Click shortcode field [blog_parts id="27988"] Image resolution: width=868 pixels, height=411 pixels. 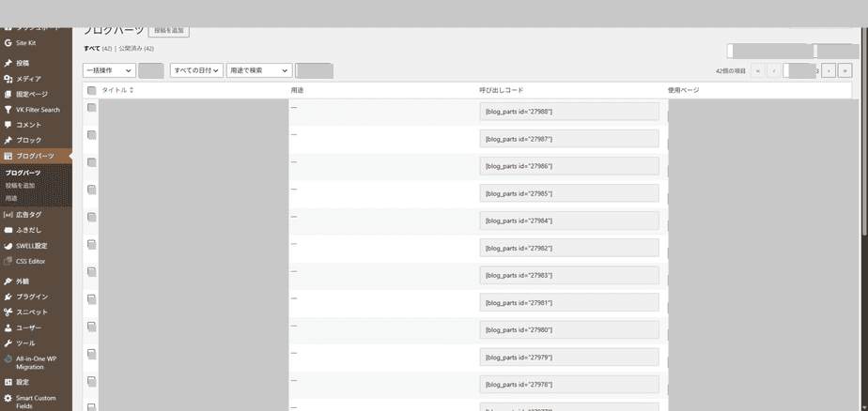click(x=569, y=111)
